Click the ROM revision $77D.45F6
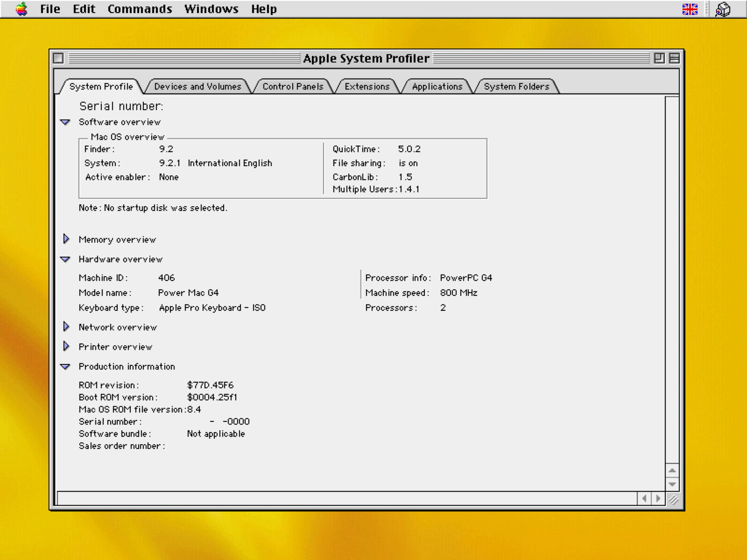This screenshot has height=560, width=747. point(210,385)
